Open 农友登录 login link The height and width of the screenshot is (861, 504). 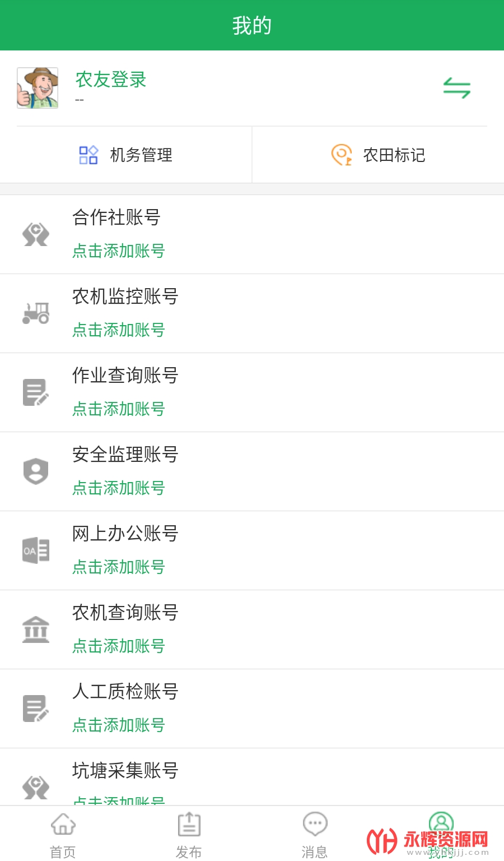point(111,80)
